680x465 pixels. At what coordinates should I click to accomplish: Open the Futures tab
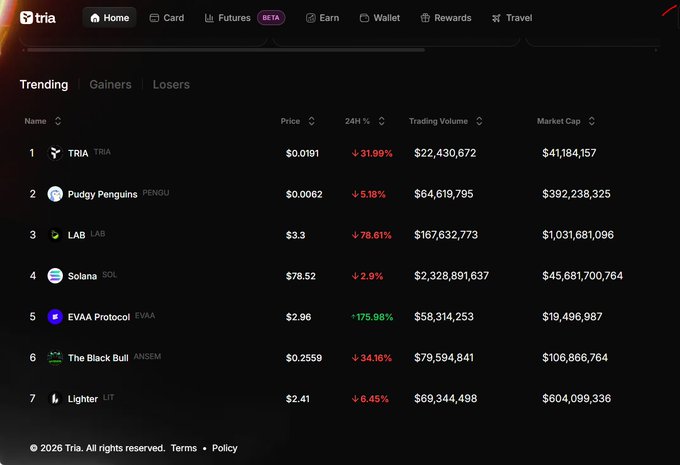tap(228, 18)
